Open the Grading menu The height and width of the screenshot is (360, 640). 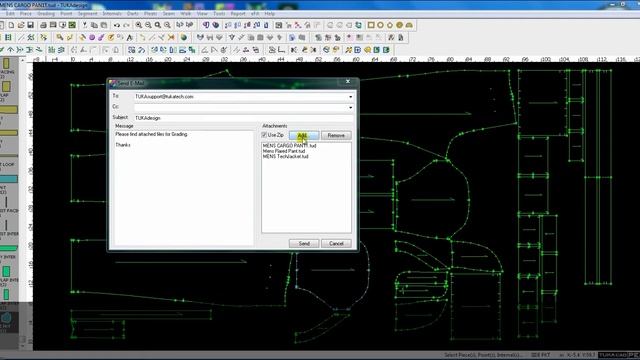[46, 13]
